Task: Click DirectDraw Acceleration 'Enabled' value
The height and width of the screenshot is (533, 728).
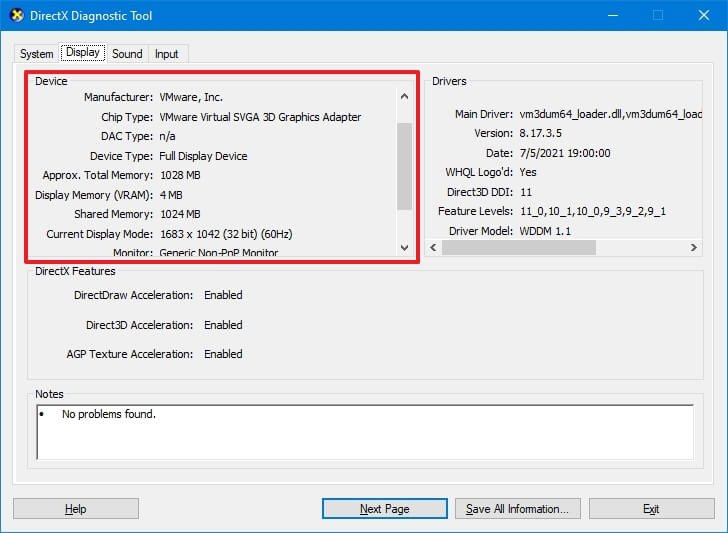Action: [223, 295]
